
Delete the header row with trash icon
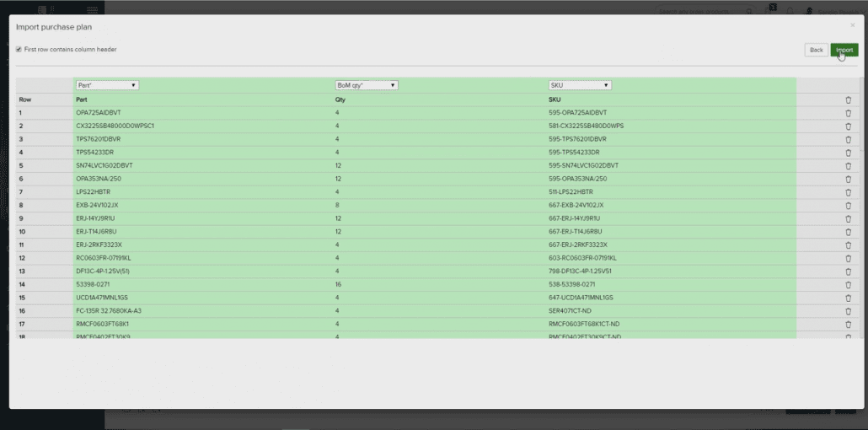point(848,99)
